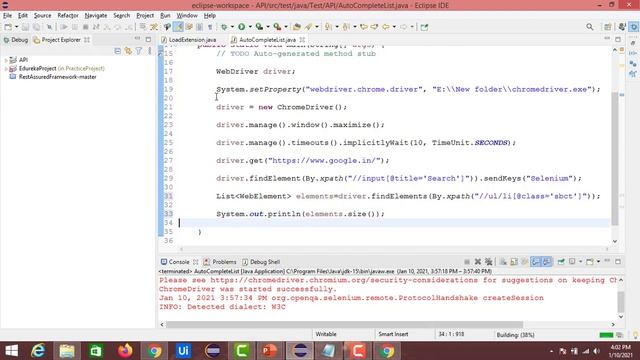Close the AutoCompleteList.java tab
The image size is (640, 360).
tap(302, 40)
